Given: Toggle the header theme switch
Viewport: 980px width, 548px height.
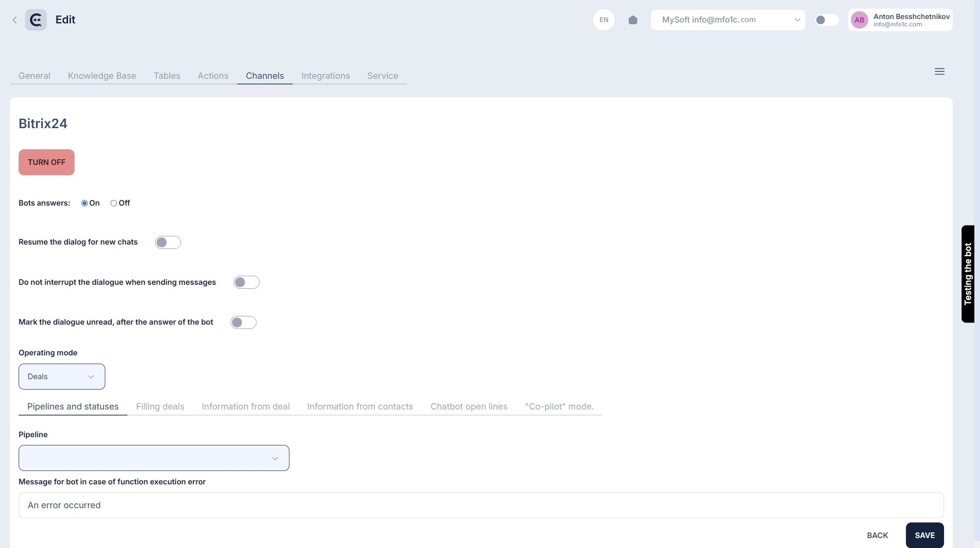Looking at the screenshot, I should (x=826, y=20).
